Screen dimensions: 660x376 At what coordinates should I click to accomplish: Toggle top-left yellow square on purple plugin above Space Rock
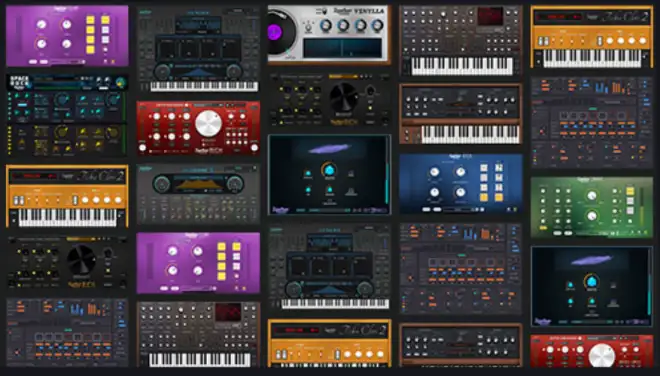[x=90, y=20]
